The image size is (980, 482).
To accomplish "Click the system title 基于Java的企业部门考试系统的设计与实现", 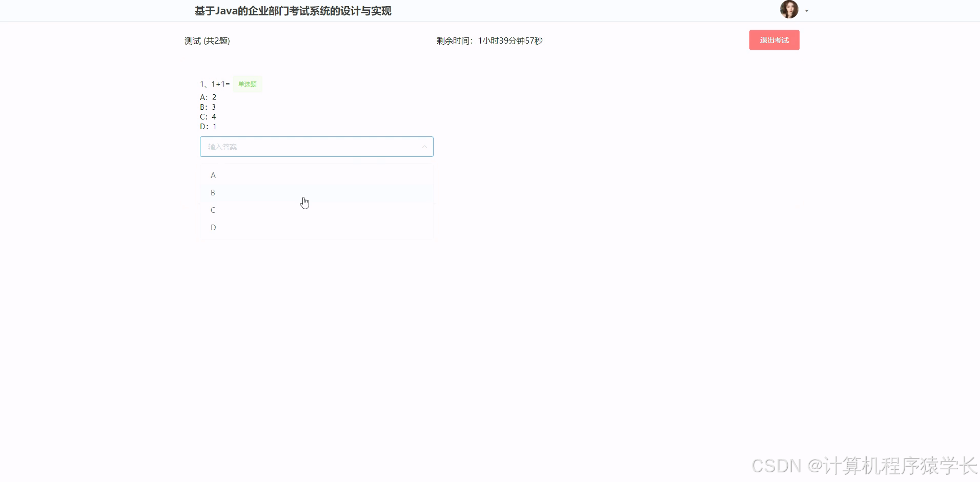I will tap(293, 11).
